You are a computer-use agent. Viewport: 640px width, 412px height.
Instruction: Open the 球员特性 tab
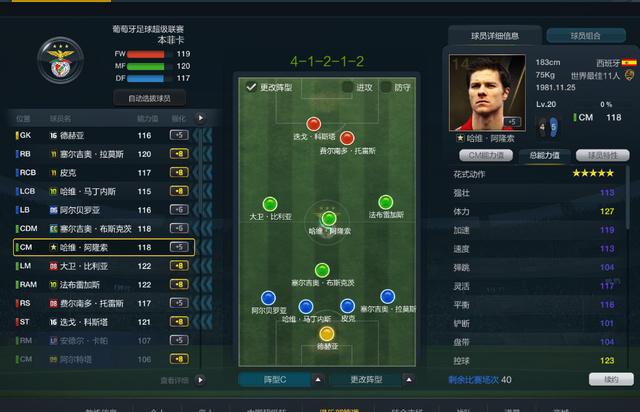[602, 155]
